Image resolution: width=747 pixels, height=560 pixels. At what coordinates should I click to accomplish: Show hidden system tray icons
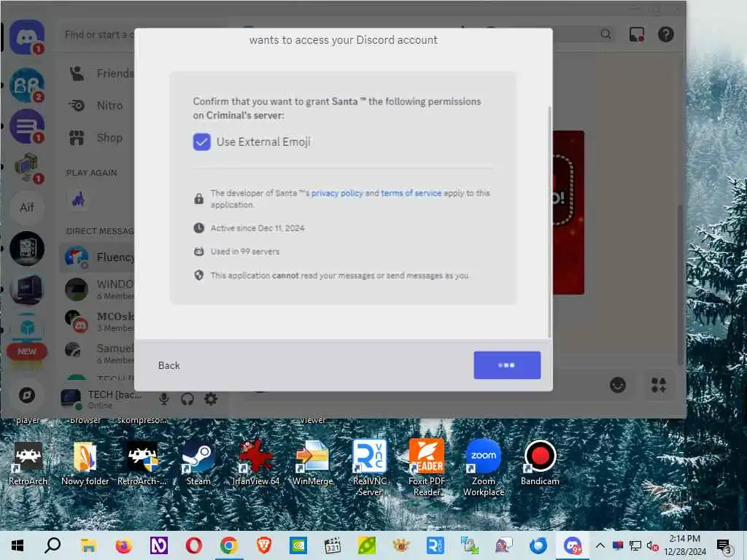(x=600, y=545)
